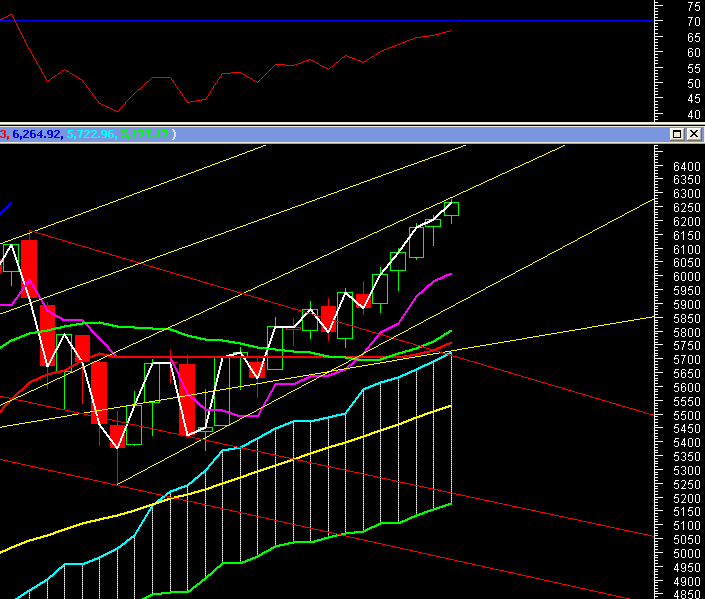
Task: Click the 6300 price axis label
Action: [x=687, y=194]
